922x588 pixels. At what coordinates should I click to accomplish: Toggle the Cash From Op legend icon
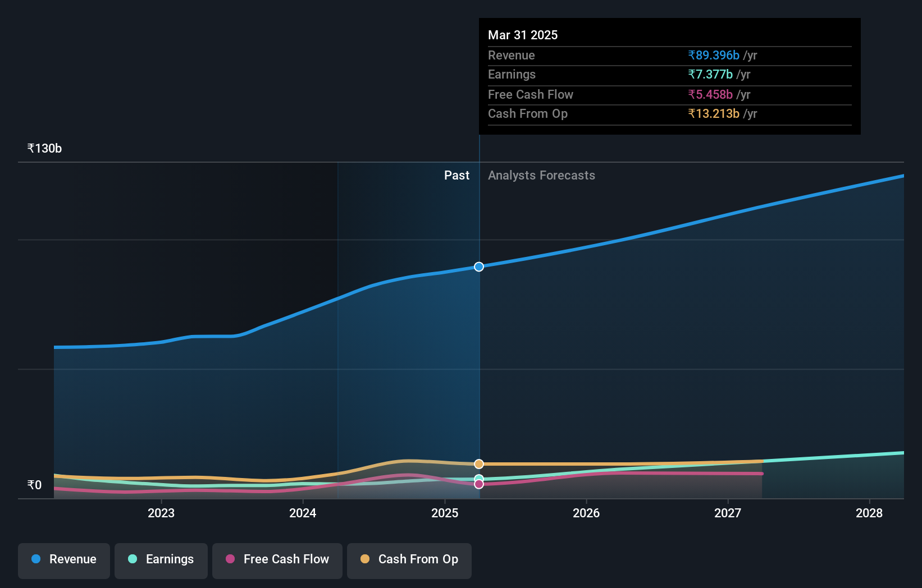tap(364, 559)
